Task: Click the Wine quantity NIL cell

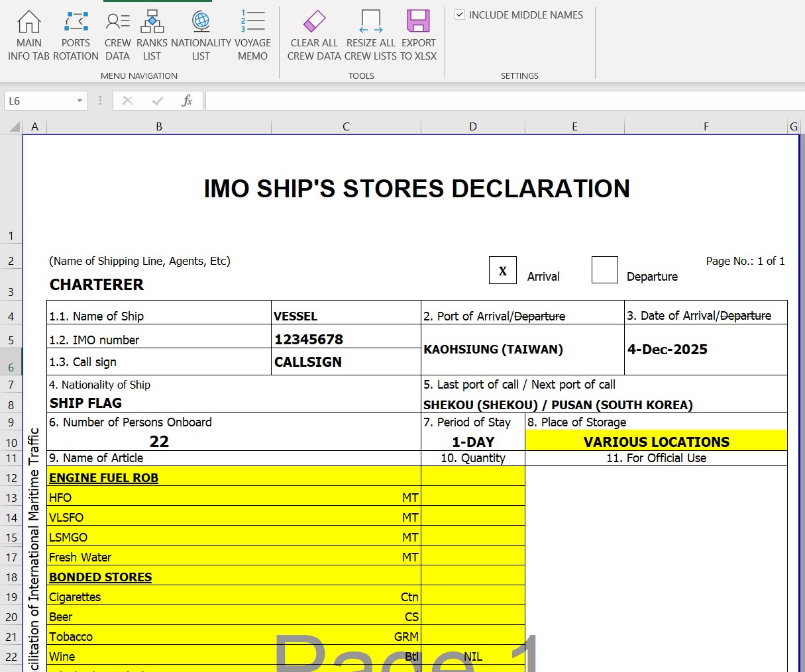Action: tap(473, 655)
